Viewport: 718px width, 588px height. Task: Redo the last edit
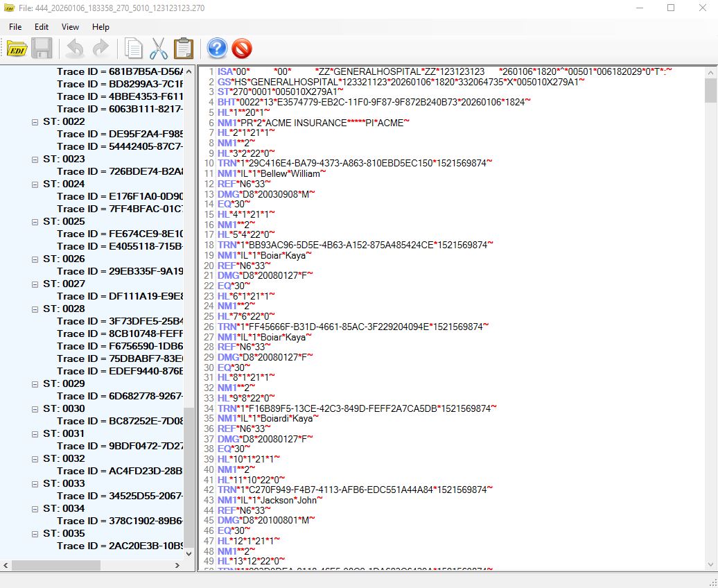pos(100,49)
